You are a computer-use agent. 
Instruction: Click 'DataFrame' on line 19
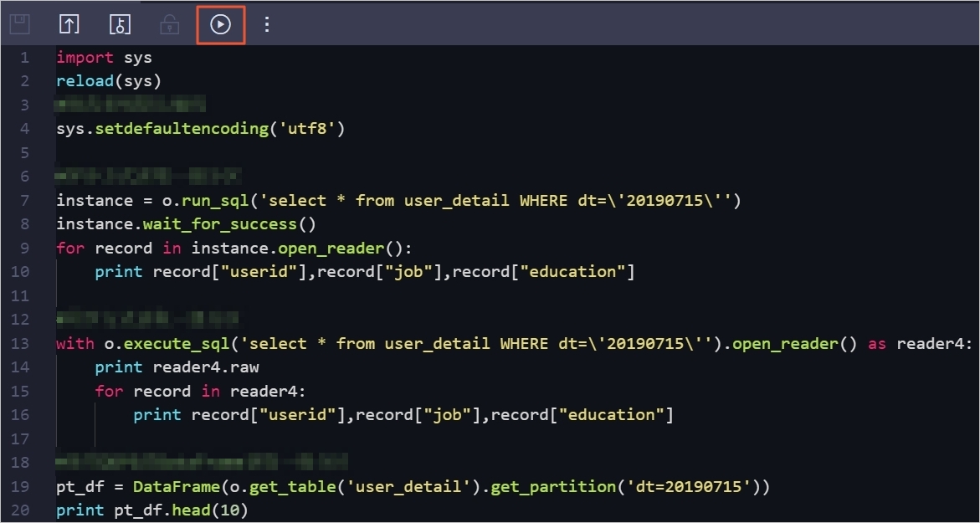coord(177,487)
